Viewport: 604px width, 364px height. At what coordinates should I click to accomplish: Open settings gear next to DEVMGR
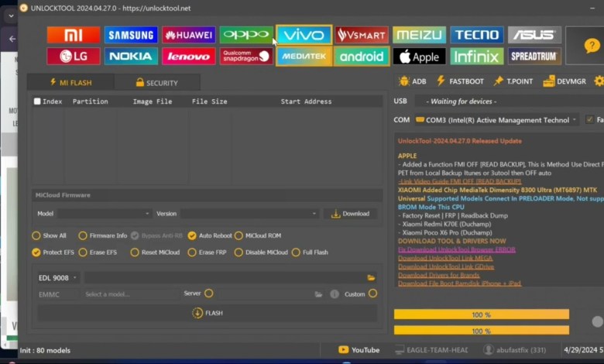tap(599, 81)
